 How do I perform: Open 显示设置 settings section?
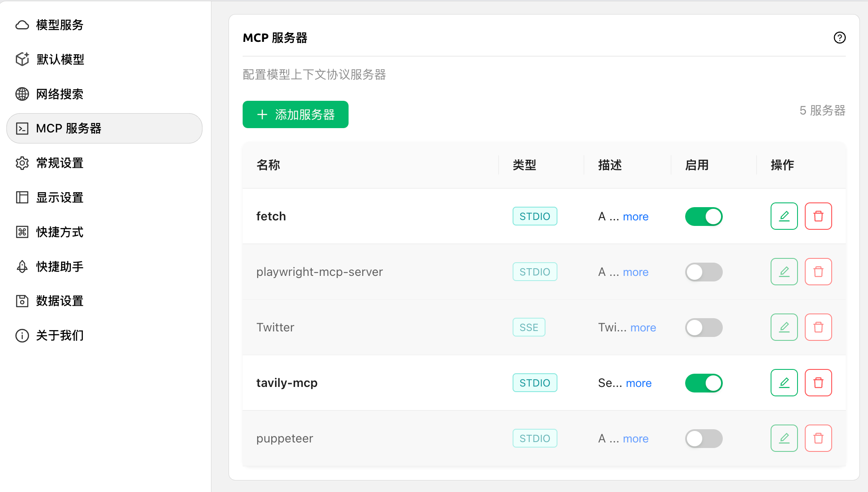coord(104,197)
